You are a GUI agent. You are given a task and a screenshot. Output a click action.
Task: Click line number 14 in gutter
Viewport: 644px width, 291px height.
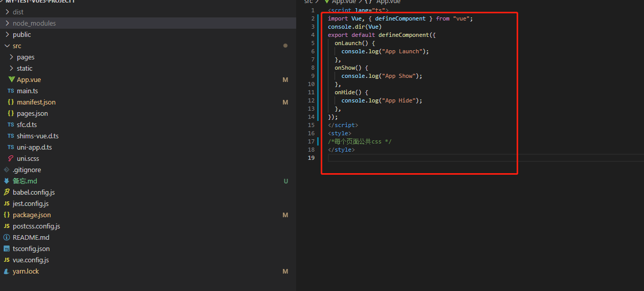[x=311, y=117]
